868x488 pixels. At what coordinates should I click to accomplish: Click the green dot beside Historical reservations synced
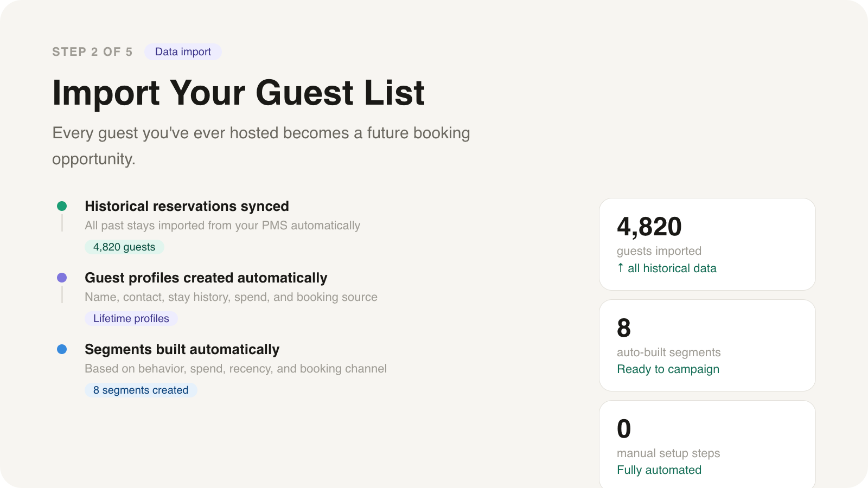tap(62, 206)
